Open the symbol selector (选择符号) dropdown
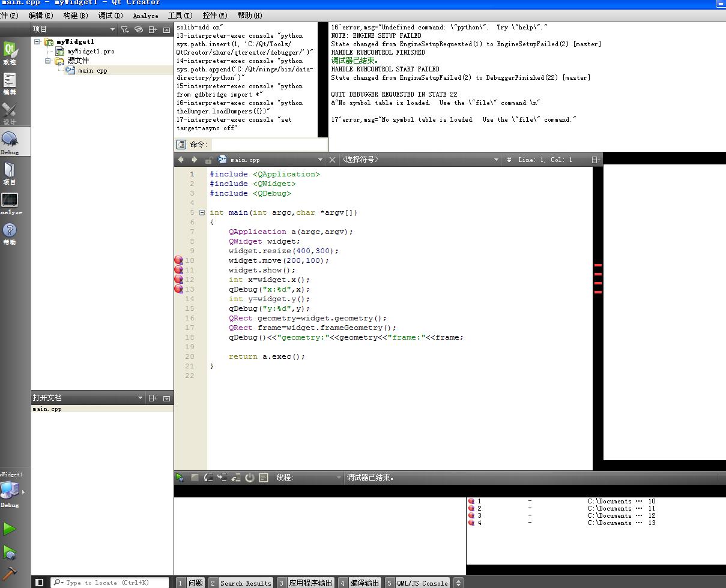The height and width of the screenshot is (588, 726). (x=420, y=160)
